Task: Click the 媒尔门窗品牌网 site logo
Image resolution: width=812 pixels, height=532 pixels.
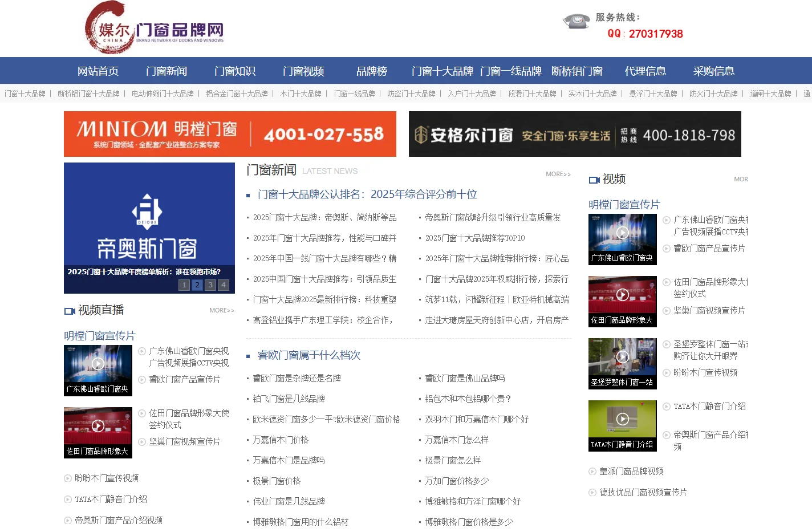Action: click(x=154, y=28)
